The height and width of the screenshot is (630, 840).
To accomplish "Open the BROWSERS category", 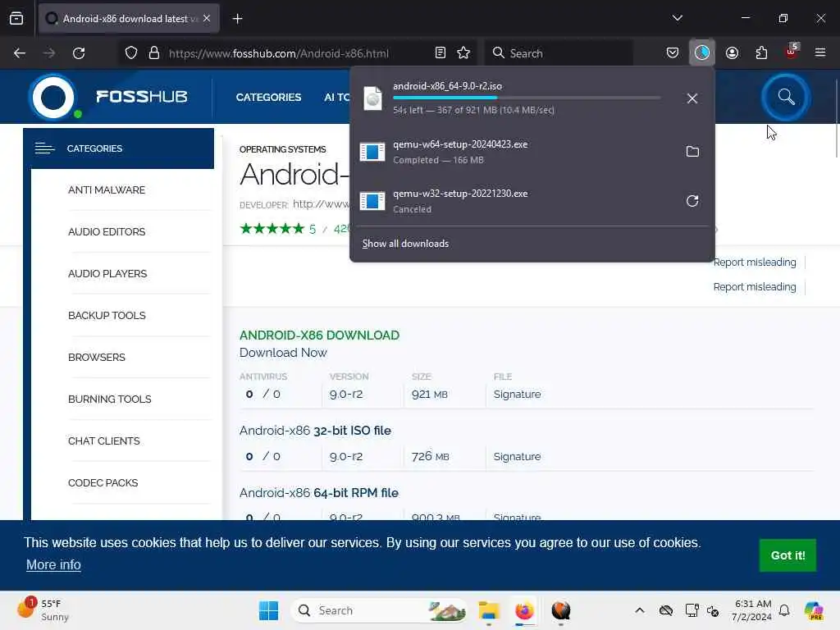I will (x=97, y=358).
